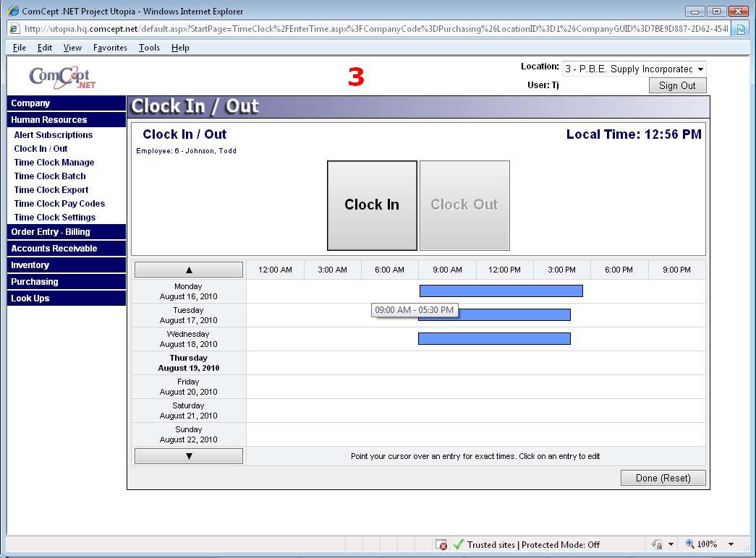Image resolution: width=756 pixels, height=558 pixels.
Task: Click the privacy lock icon in status bar
Action: pos(657,544)
